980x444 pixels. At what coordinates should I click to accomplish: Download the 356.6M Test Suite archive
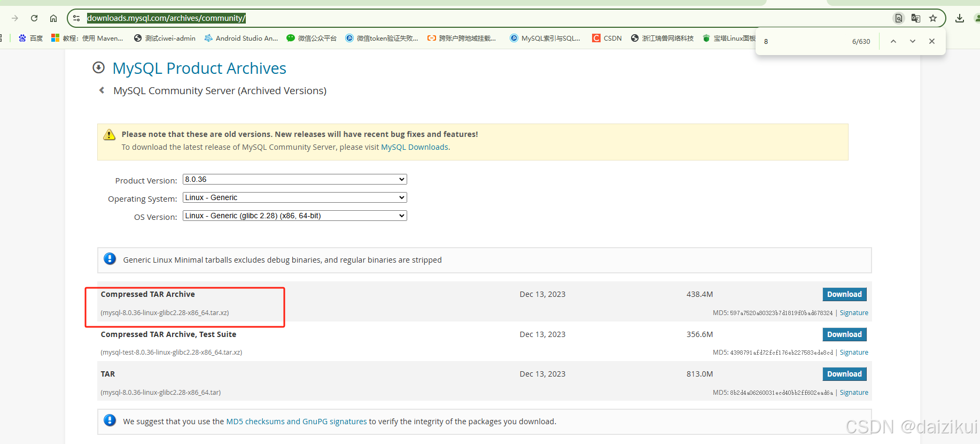click(x=844, y=334)
